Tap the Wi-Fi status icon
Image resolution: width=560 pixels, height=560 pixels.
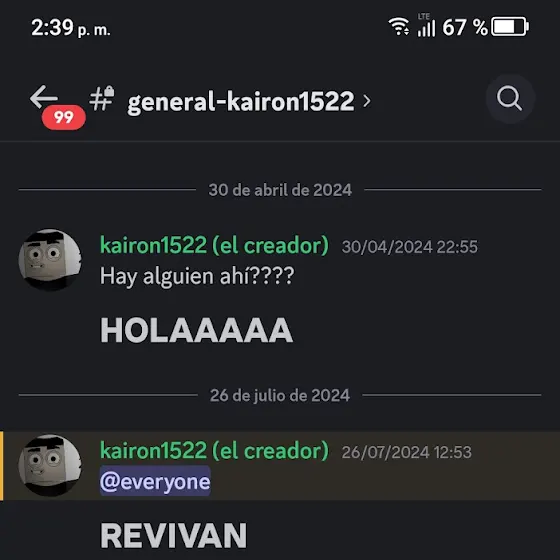(399, 26)
